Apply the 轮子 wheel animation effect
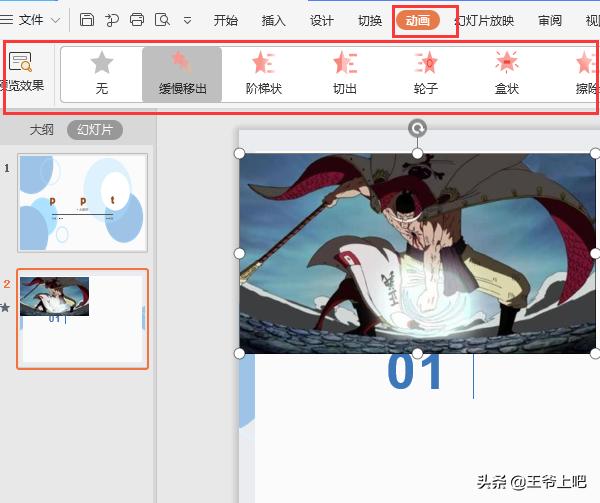 click(x=427, y=64)
